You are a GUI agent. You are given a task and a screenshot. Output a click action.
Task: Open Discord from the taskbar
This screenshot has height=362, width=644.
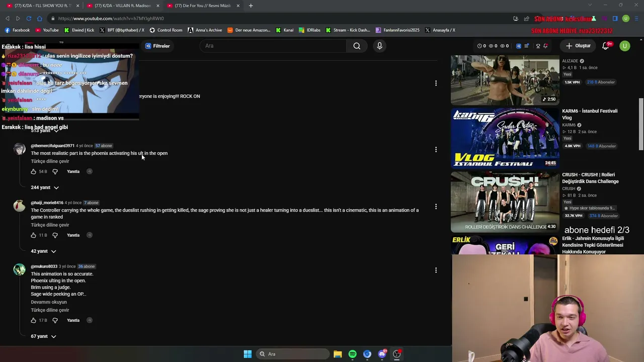(x=382, y=354)
